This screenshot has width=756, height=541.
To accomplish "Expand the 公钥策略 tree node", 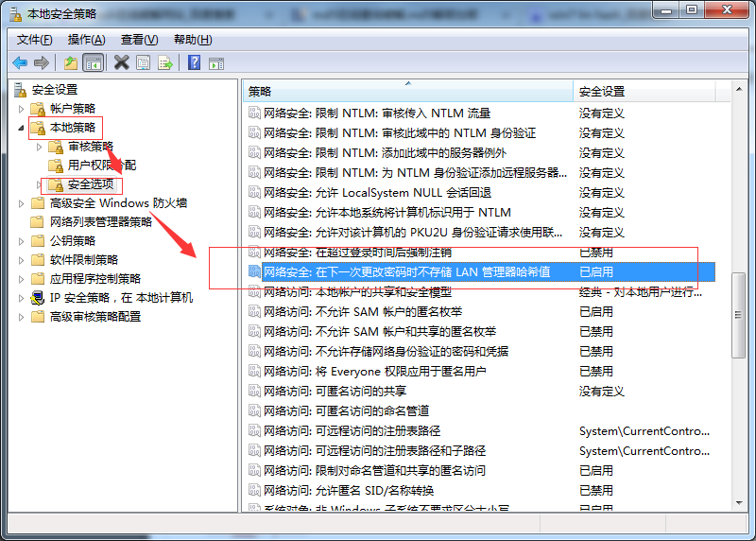I will 21,241.
